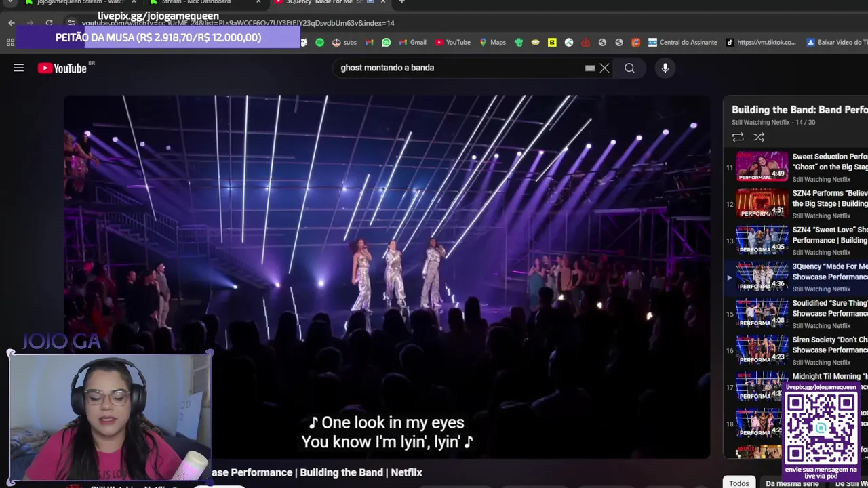Click 'Still Watching Netflix - 14 / 30' text
868x488 pixels.
[773, 122]
